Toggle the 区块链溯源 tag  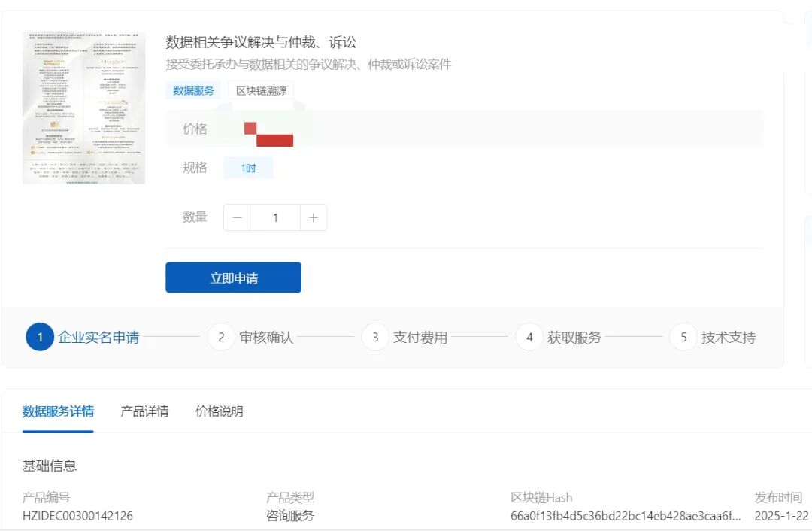coord(259,90)
